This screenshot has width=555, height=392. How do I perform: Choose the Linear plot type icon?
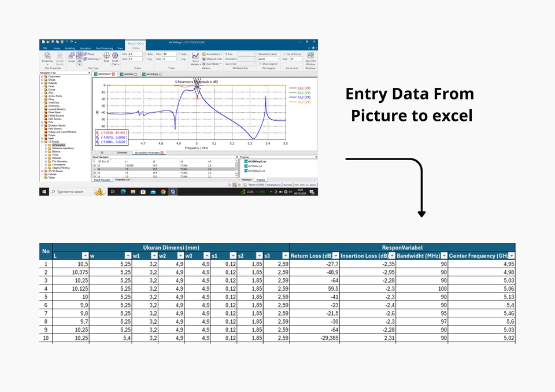72,58
